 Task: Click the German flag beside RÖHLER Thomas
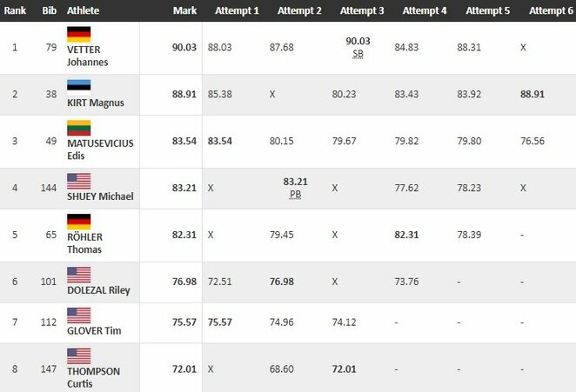[78, 222]
